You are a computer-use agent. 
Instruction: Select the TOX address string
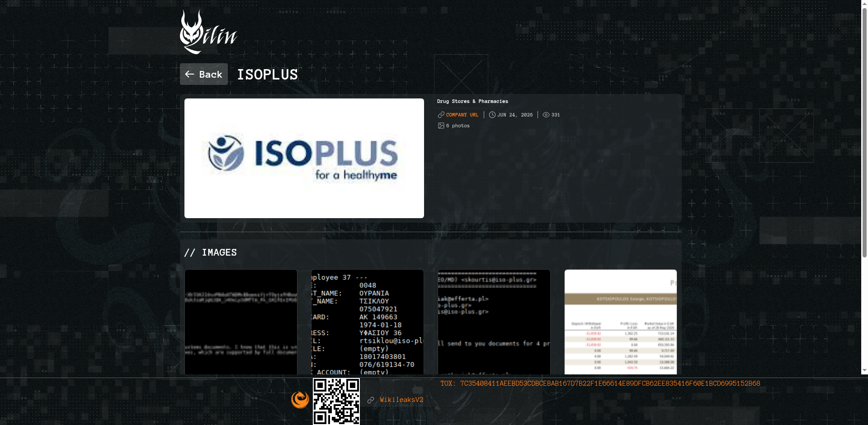pyautogui.click(x=610, y=383)
